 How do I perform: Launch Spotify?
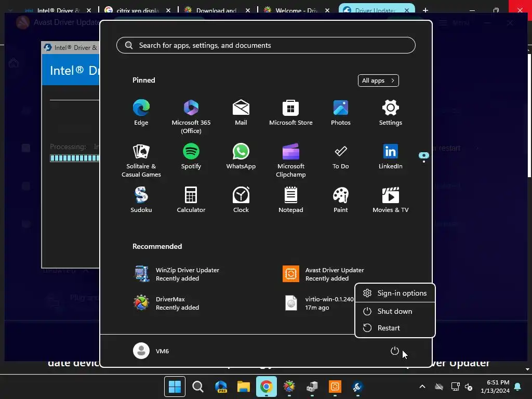click(191, 156)
